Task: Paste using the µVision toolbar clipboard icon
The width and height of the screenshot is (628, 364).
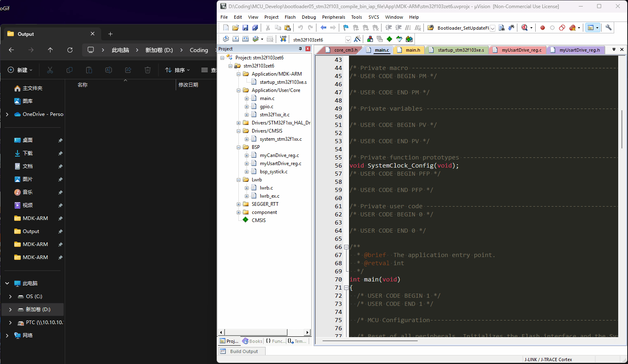Action: coord(288,28)
